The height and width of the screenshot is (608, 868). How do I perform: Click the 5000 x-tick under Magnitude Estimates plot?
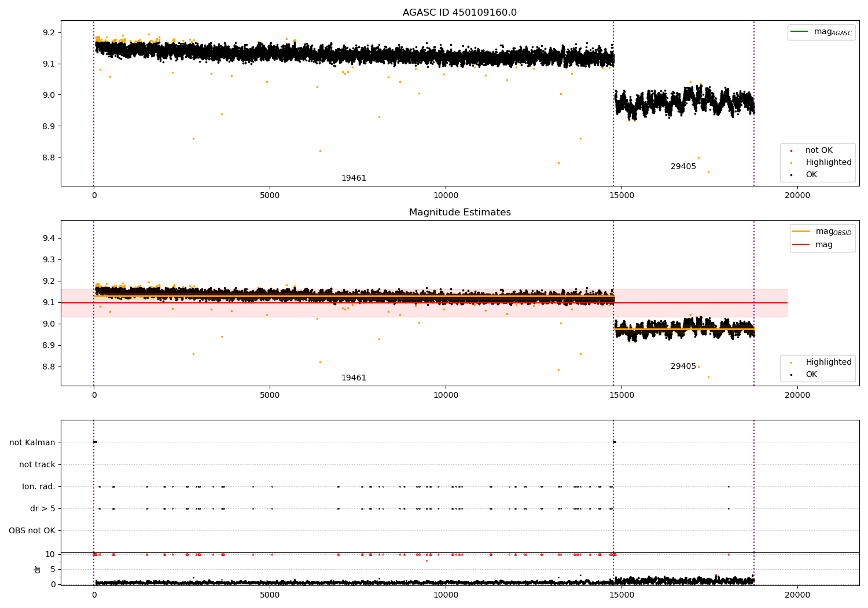[x=270, y=395]
